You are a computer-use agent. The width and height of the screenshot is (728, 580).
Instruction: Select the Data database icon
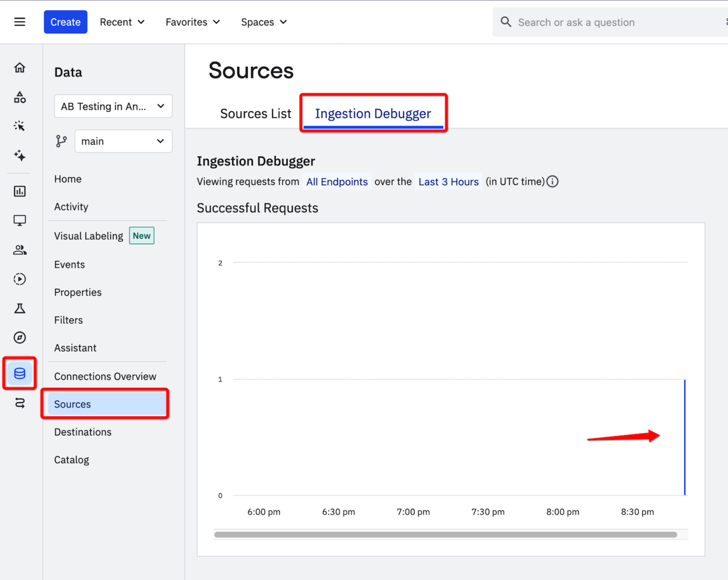pos(19,373)
